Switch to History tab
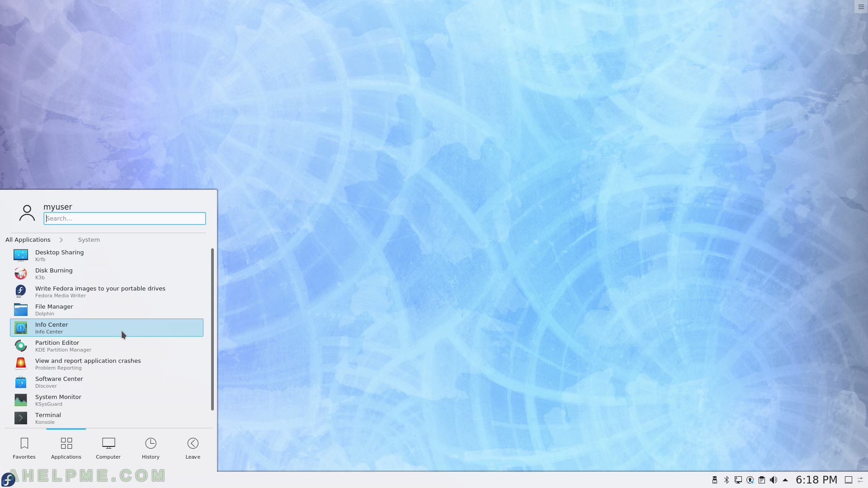 (x=151, y=448)
